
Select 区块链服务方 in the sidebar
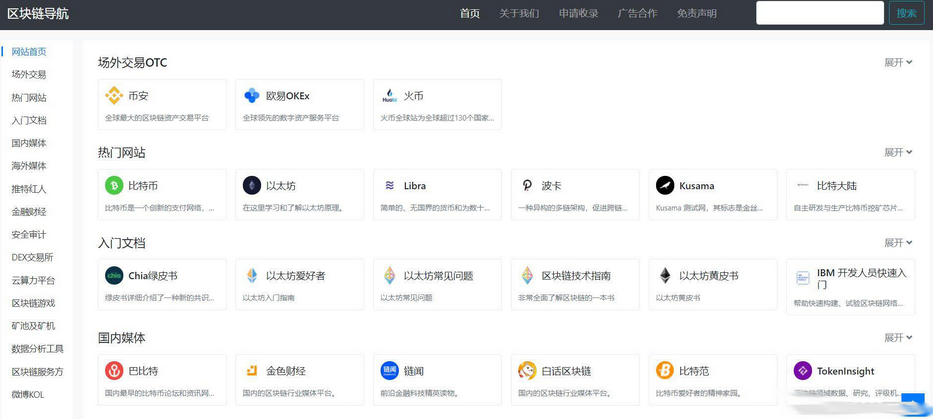click(38, 371)
